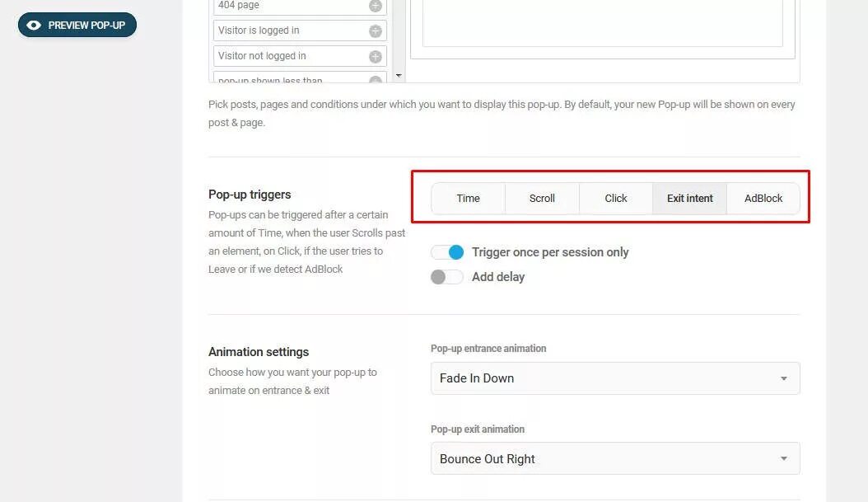Add the 404 page condition plus icon
This screenshot has height=502, width=868.
coord(376,6)
